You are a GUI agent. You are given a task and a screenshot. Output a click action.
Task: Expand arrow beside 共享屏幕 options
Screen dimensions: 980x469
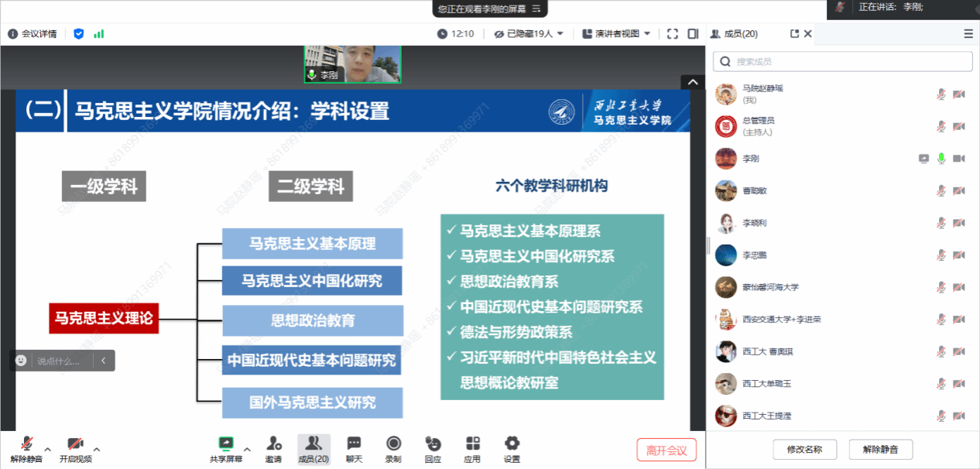click(247, 449)
